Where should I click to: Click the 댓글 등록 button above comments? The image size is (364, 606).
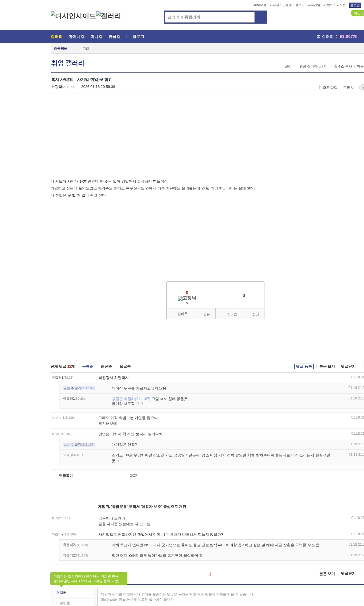click(304, 366)
